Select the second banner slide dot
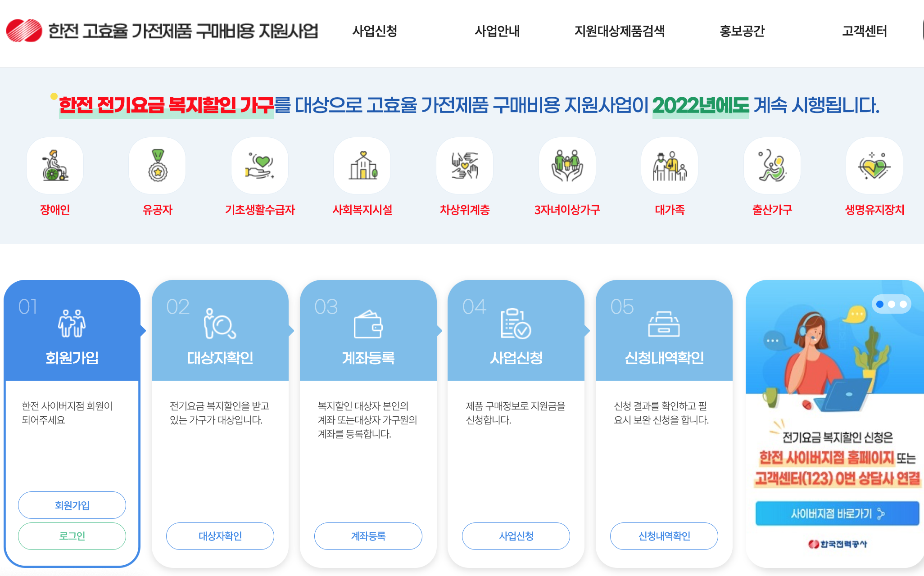924x576 pixels. [892, 304]
